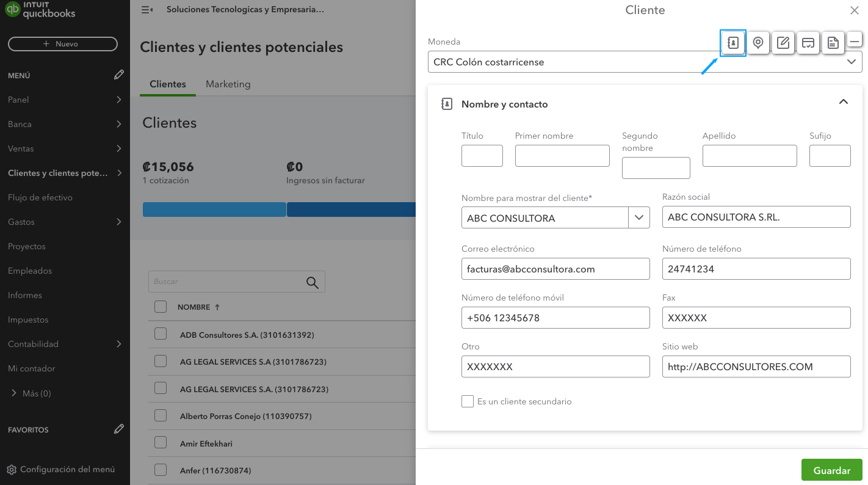
Task: Click light blue cotización money bar segment
Action: click(x=214, y=210)
